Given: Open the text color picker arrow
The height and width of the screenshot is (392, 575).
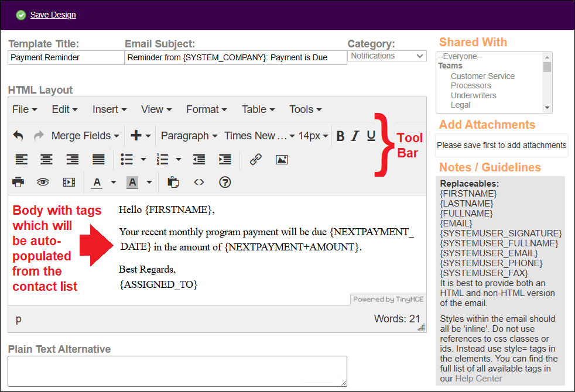Looking at the screenshot, I should (114, 182).
